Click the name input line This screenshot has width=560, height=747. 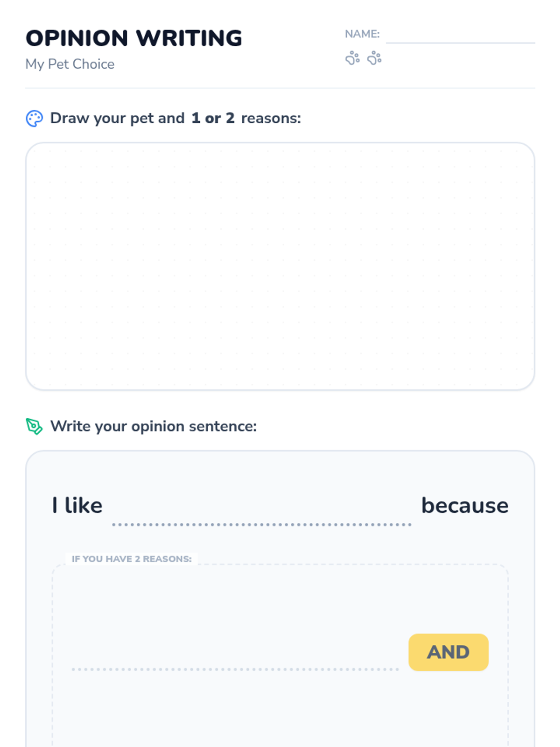(460, 37)
